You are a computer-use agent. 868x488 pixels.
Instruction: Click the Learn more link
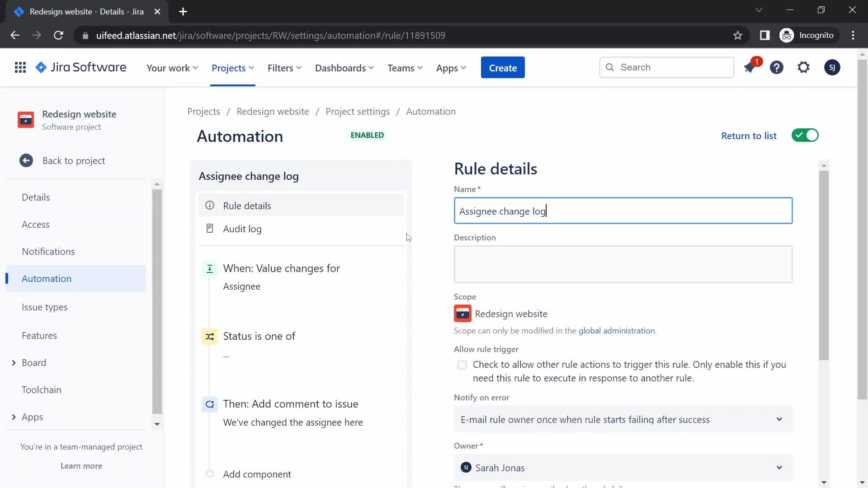pyautogui.click(x=81, y=466)
